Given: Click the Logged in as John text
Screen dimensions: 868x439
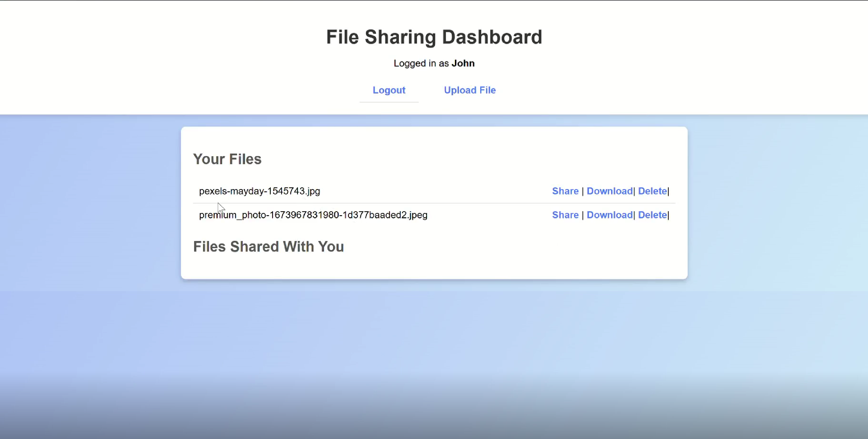Looking at the screenshot, I should [x=434, y=63].
